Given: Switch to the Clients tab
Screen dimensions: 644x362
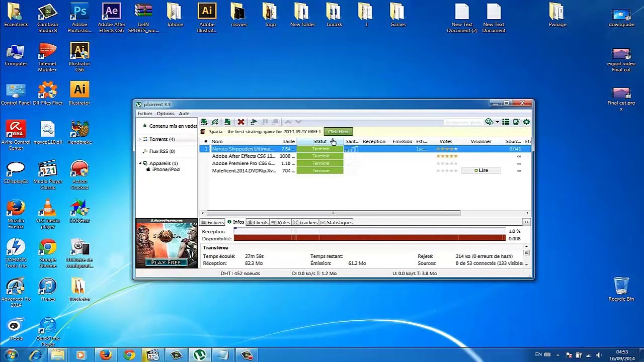Looking at the screenshot, I should 258,222.
